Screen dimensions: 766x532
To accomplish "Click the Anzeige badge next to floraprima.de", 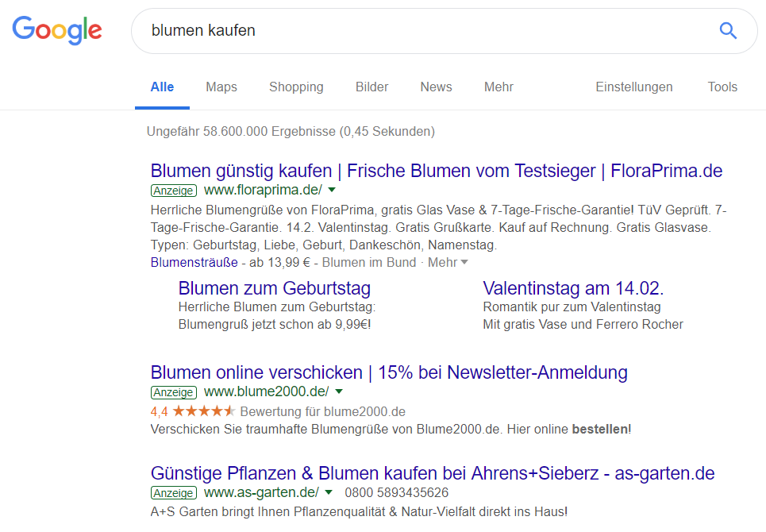I will [173, 191].
